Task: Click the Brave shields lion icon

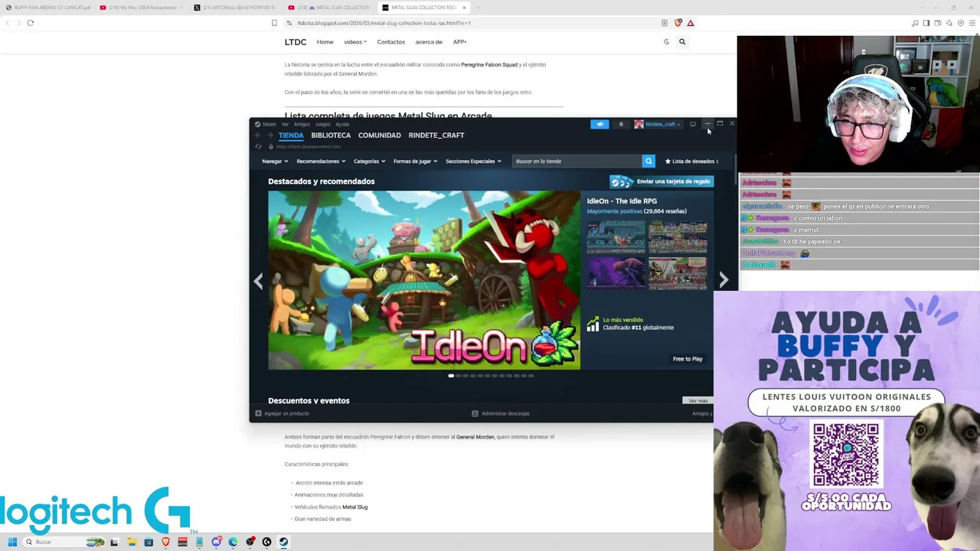Action: point(678,23)
